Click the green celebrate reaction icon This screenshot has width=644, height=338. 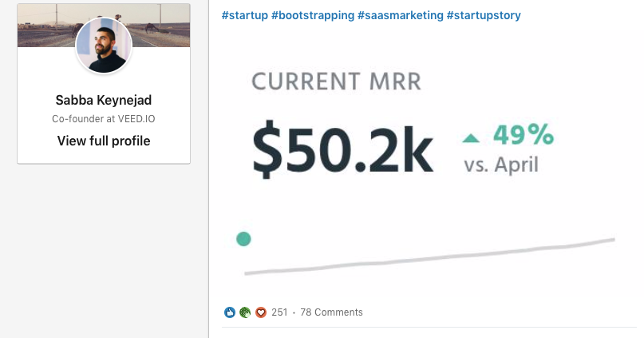(x=245, y=312)
